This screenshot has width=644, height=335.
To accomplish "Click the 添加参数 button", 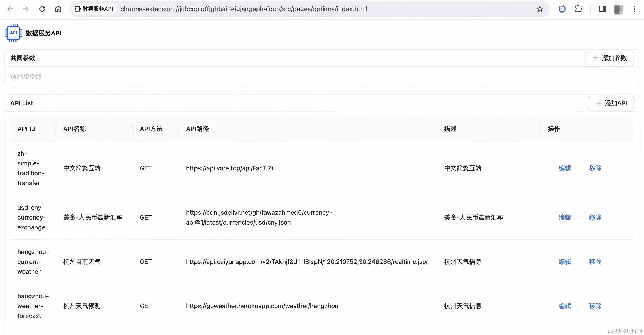I will pyautogui.click(x=609, y=58).
